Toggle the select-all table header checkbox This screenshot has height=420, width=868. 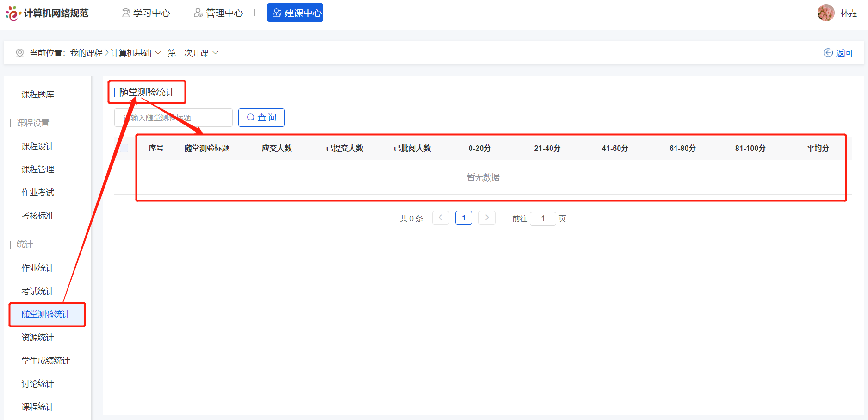click(124, 148)
